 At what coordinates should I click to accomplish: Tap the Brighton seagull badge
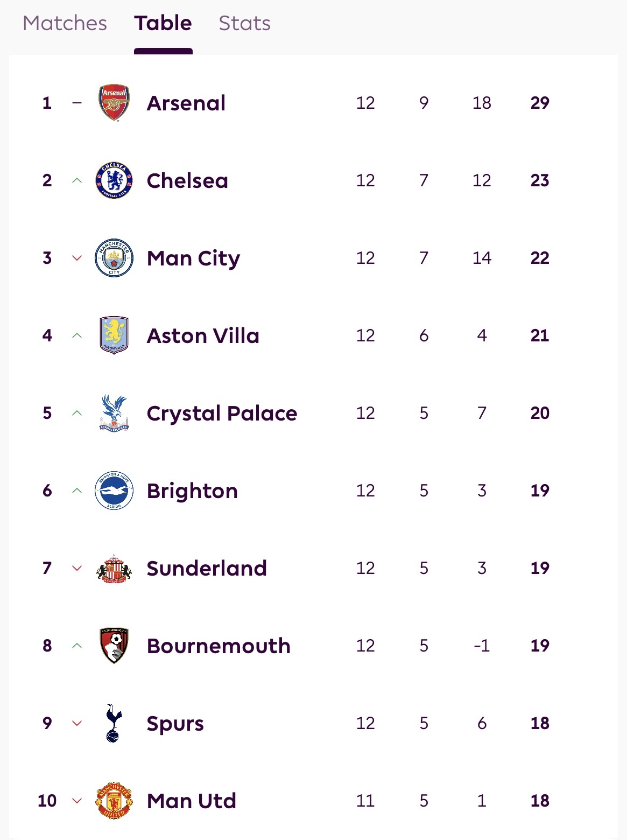coord(114,491)
